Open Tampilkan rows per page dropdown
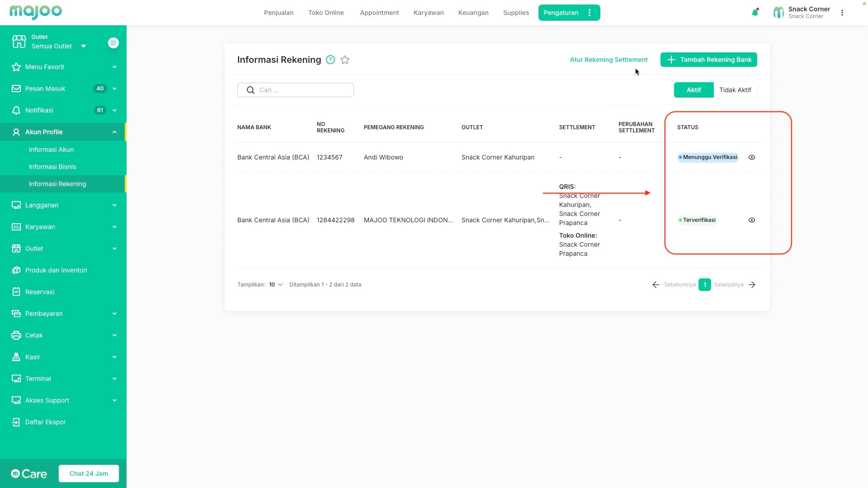Screen dimensions: 868x488 (x=276, y=285)
